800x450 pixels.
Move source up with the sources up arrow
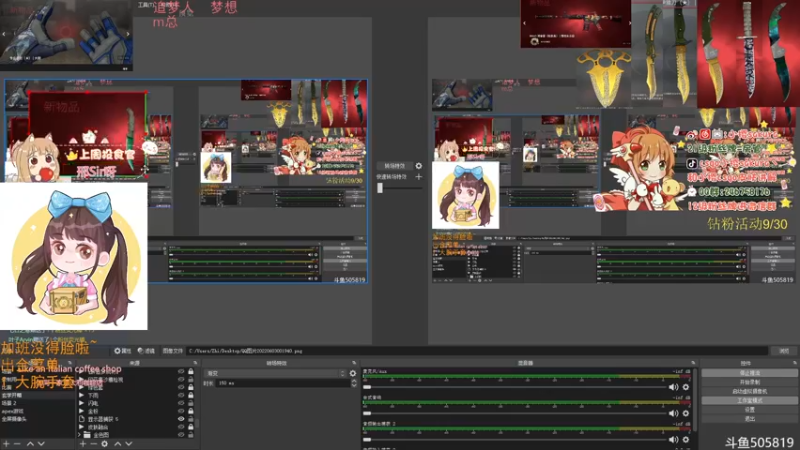click(118, 444)
